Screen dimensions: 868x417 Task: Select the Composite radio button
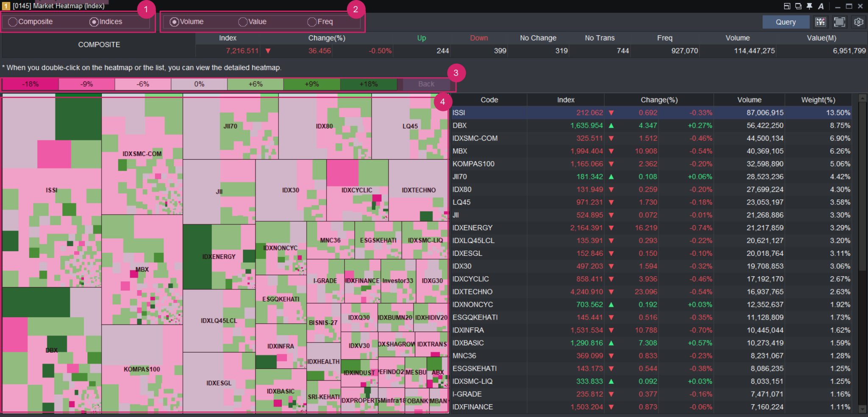point(13,21)
